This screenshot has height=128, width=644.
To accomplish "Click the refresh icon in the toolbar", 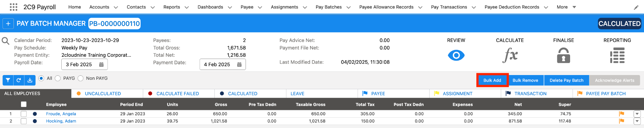I will (19, 80).
